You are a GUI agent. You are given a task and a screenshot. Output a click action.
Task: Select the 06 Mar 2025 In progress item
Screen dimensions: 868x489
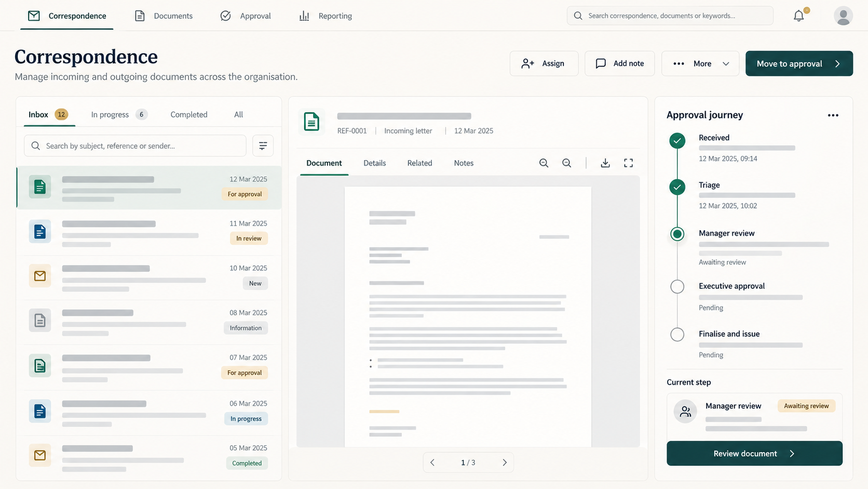pyautogui.click(x=149, y=413)
